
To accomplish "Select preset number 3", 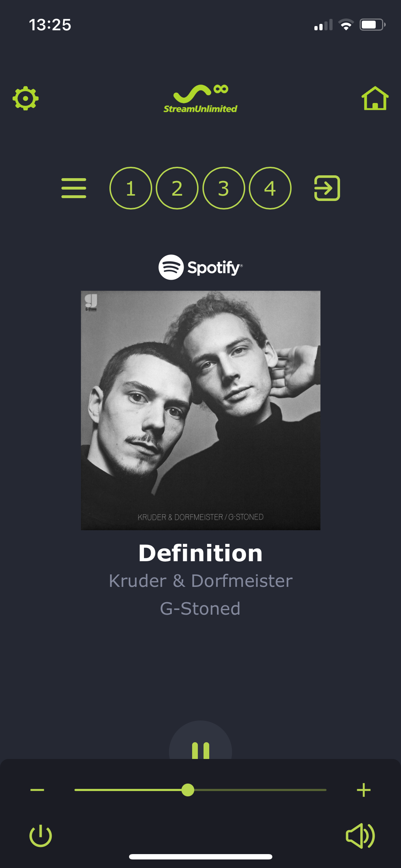I will [x=224, y=188].
